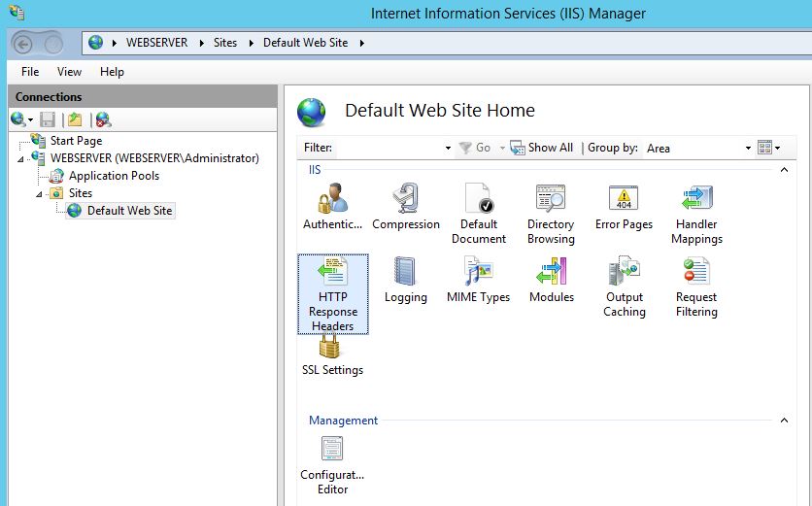Click the Create New Connection globe icon
Image resolution: width=812 pixels, height=506 pixels.
[18, 119]
